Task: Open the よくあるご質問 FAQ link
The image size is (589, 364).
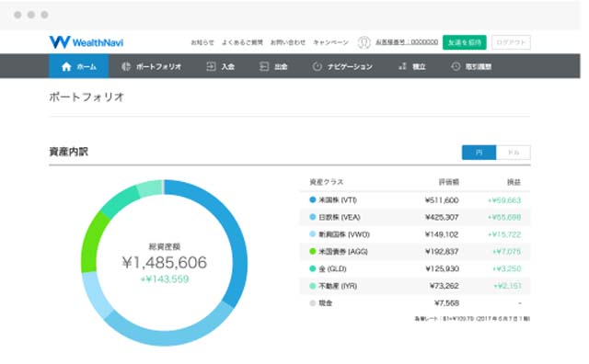Action: click(x=242, y=42)
